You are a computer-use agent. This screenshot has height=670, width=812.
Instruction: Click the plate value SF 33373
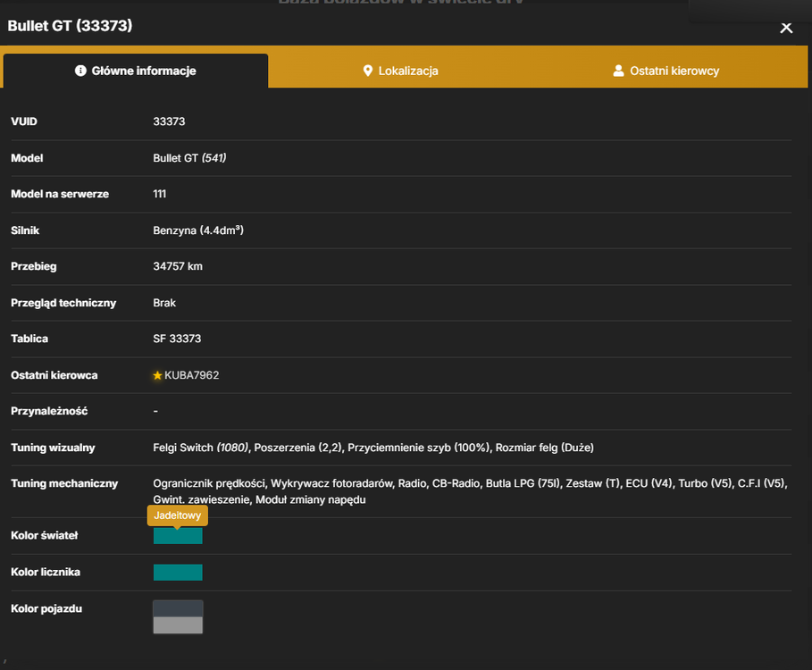tap(177, 339)
